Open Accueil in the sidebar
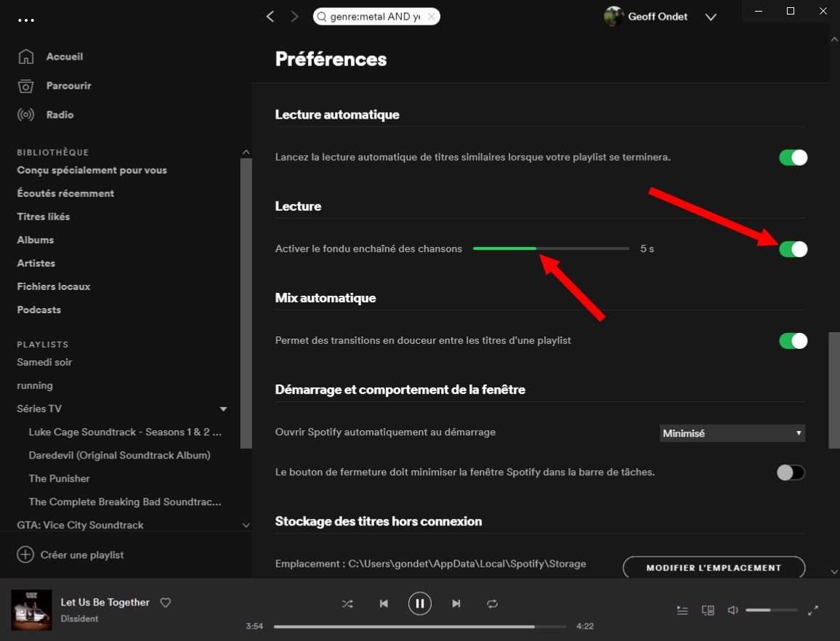The image size is (840, 641). click(64, 56)
